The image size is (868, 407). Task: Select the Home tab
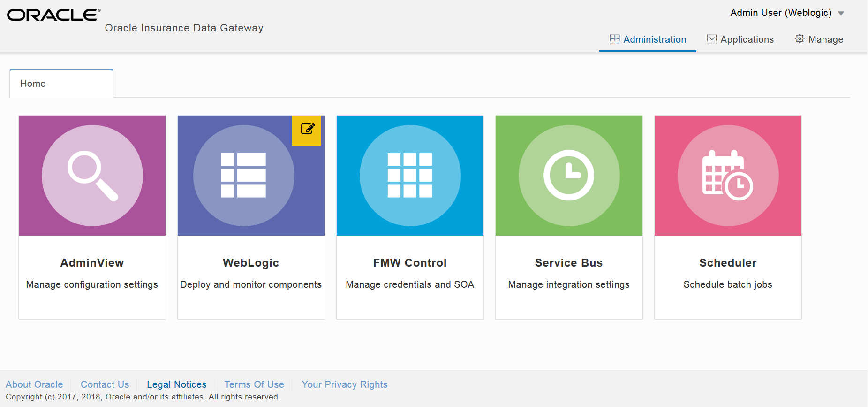click(x=61, y=84)
